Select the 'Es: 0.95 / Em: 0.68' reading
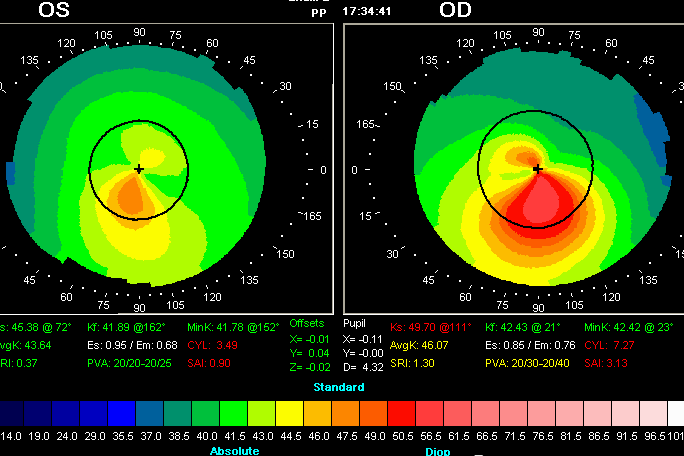The width and height of the screenshot is (684, 456). [132, 345]
